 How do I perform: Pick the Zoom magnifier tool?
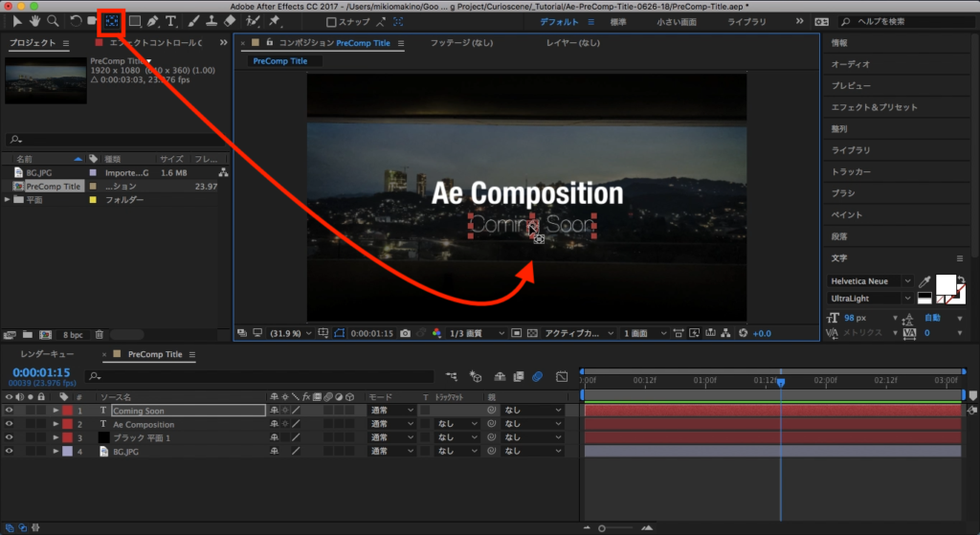(53, 20)
